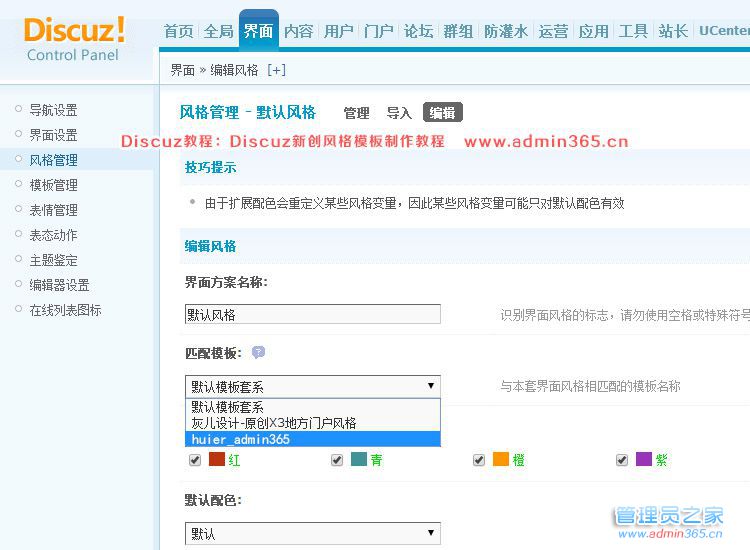Toggle the 紫 color scheme checkbox
750x550 pixels.
(x=622, y=460)
